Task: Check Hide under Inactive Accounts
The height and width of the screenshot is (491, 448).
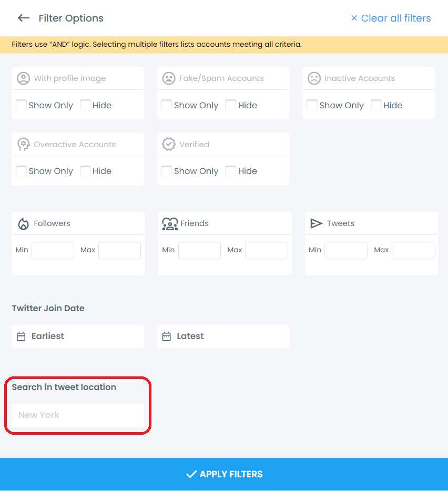Action: point(376,105)
